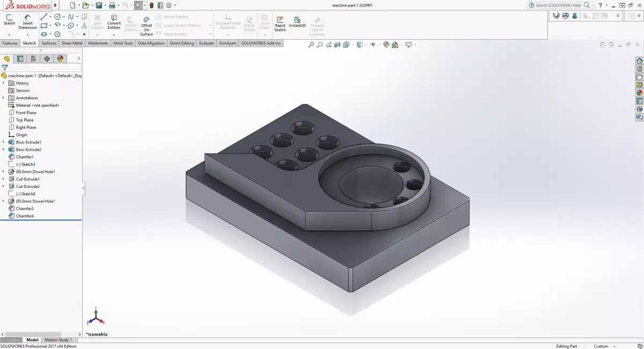644x349 pixels.
Task: Open the Motion Study 1 tab
Action: click(58, 340)
